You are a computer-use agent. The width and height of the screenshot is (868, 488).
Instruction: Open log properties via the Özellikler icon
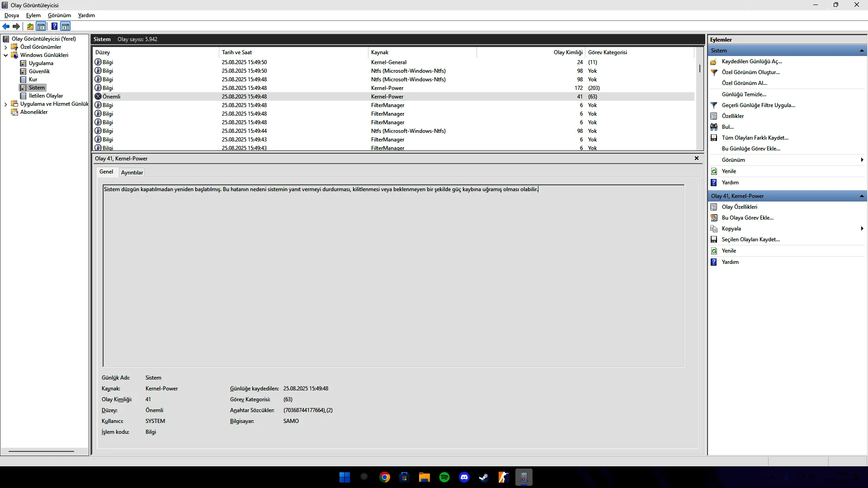point(714,116)
